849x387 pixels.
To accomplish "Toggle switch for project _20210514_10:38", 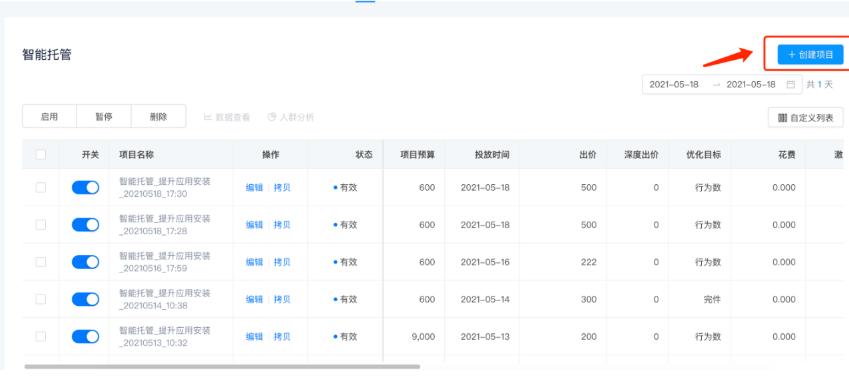I will point(86,299).
